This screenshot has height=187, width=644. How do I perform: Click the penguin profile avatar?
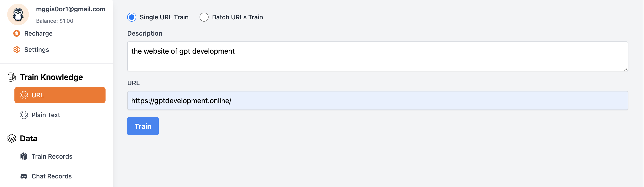18,14
